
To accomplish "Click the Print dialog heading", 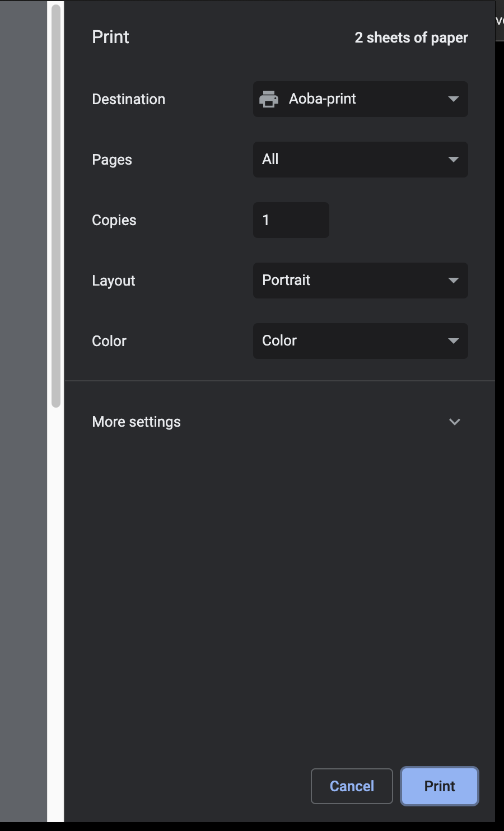I will pyautogui.click(x=110, y=37).
